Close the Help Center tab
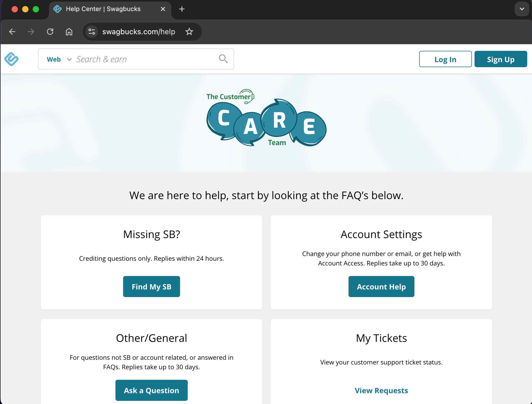The height and width of the screenshot is (404, 532). [x=163, y=9]
